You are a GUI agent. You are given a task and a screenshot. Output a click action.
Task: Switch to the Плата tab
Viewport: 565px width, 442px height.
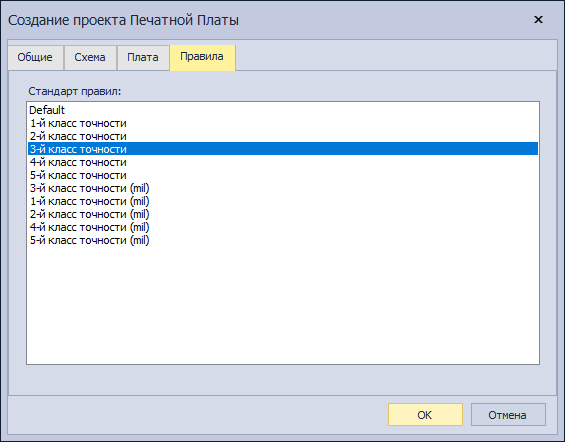click(x=143, y=57)
